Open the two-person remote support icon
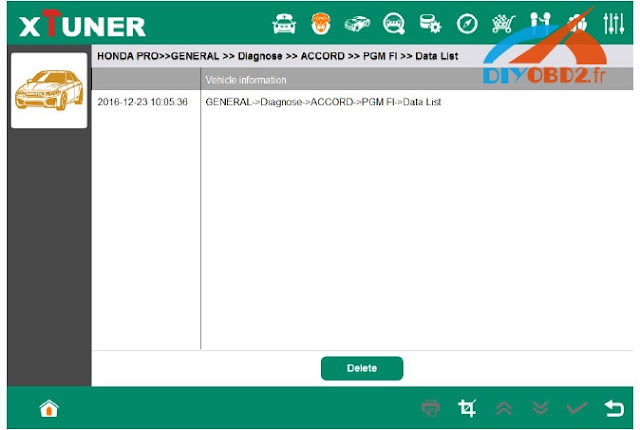The height and width of the screenshot is (430, 640). pyautogui.click(x=540, y=22)
